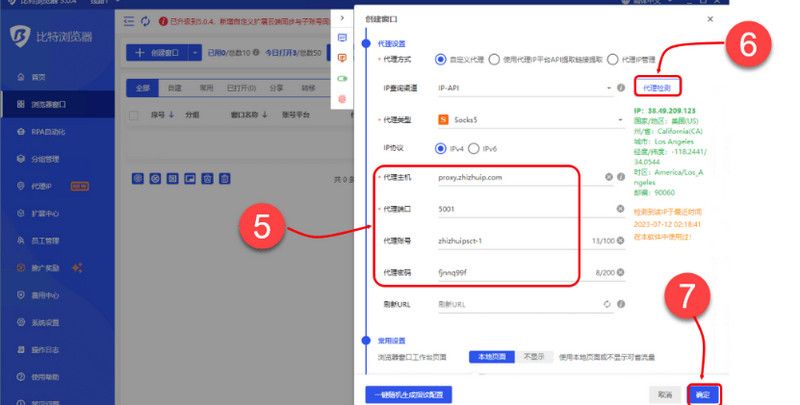The image size is (800, 405).
Task: Select the IPv6 protocol radio button
Action: pyautogui.click(x=474, y=148)
